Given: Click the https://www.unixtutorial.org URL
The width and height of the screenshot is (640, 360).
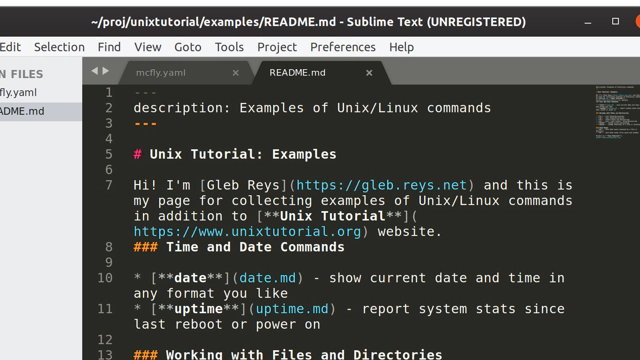Looking at the screenshot, I should (x=247, y=232).
